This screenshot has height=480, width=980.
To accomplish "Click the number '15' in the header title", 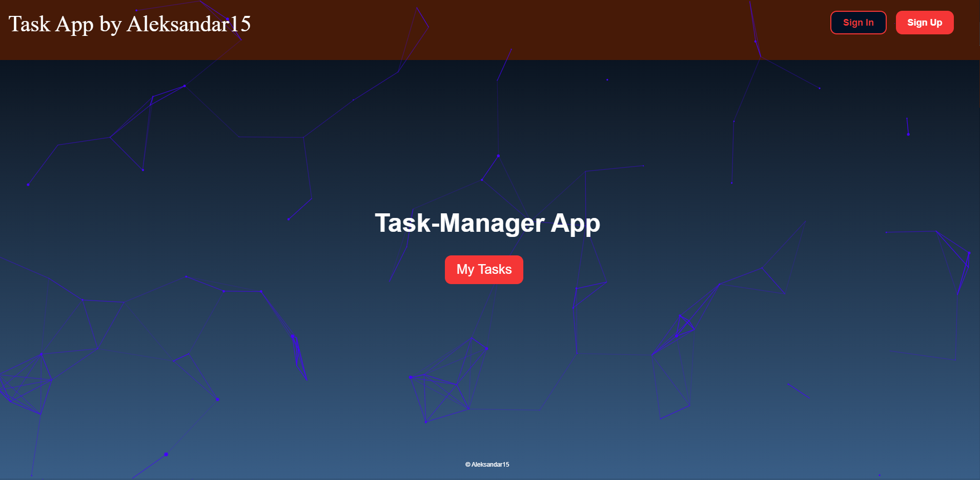I will (x=240, y=24).
